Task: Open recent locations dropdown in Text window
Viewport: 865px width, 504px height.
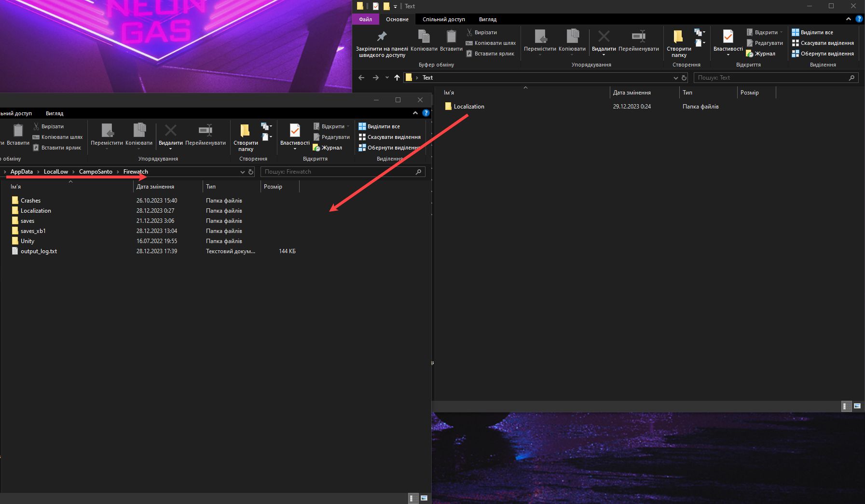Action: tap(387, 78)
